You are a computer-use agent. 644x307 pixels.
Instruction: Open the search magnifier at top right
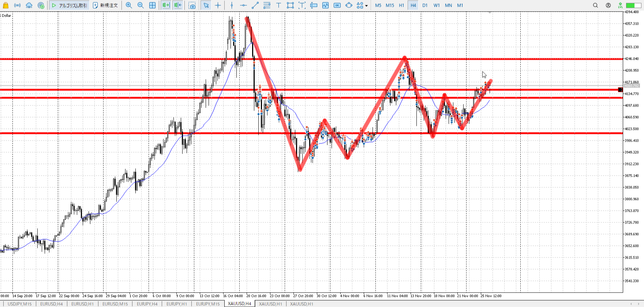(x=595, y=5)
